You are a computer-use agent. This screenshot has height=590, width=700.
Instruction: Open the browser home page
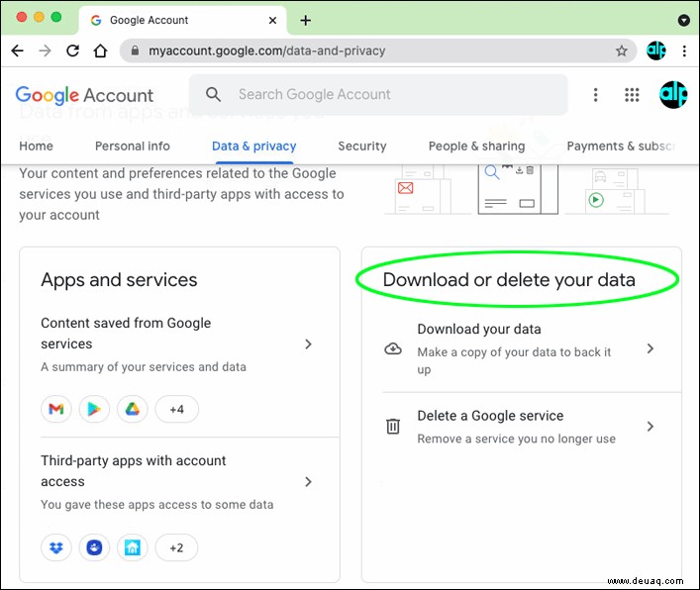click(x=100, y=50)
